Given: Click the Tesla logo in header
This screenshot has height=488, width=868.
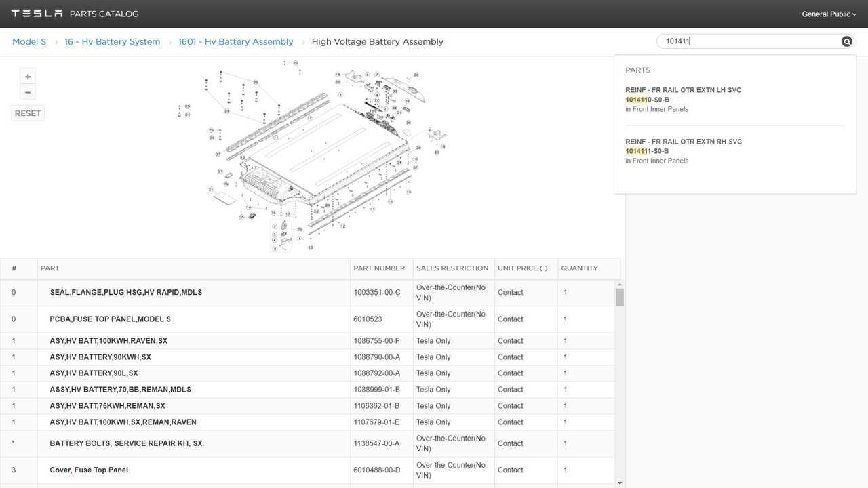Looking at the screenshot, I should coord(37,14).
